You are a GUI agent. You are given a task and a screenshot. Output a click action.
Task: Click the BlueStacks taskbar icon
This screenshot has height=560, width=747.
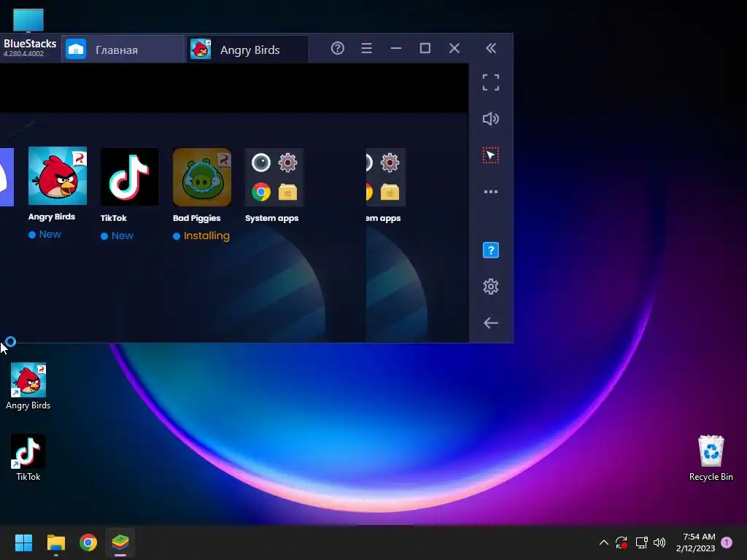point(120,542)
